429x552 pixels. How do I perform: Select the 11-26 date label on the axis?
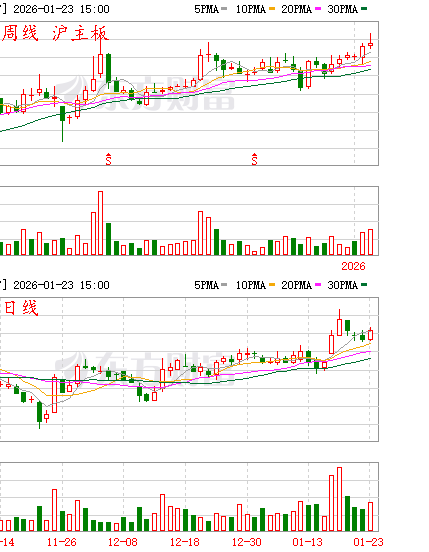[x=62, y=542]
